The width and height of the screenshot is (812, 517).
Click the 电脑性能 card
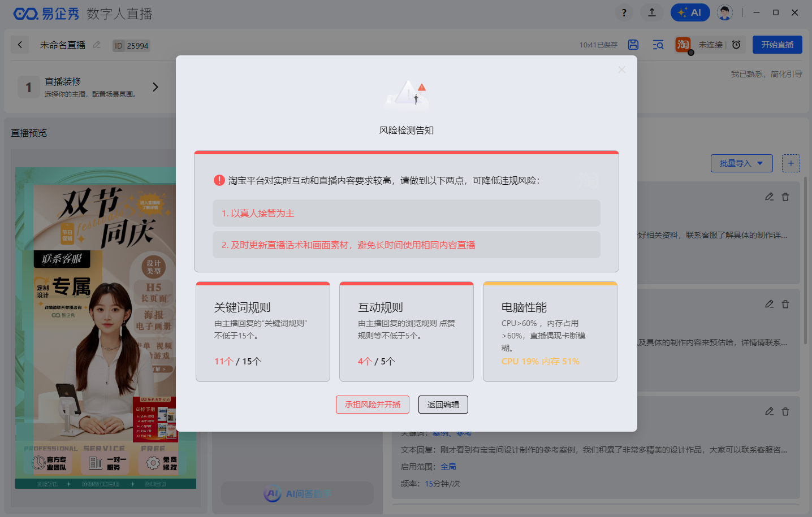point(550,332)
